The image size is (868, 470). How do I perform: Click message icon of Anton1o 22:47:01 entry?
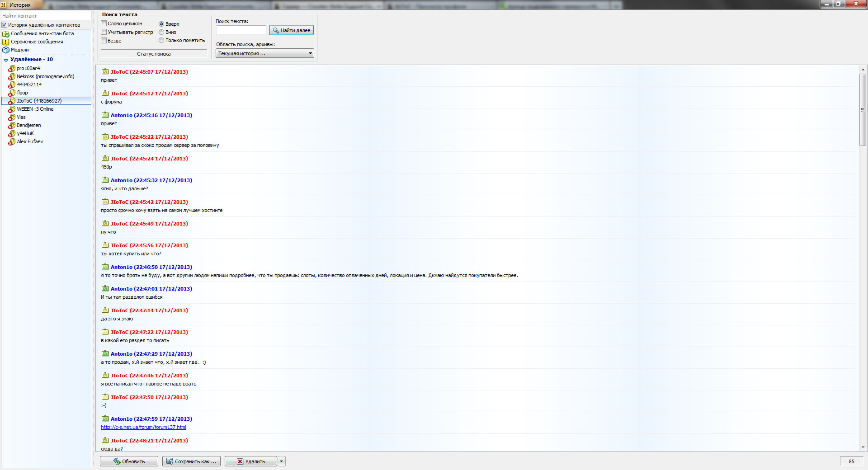(105, 288)
